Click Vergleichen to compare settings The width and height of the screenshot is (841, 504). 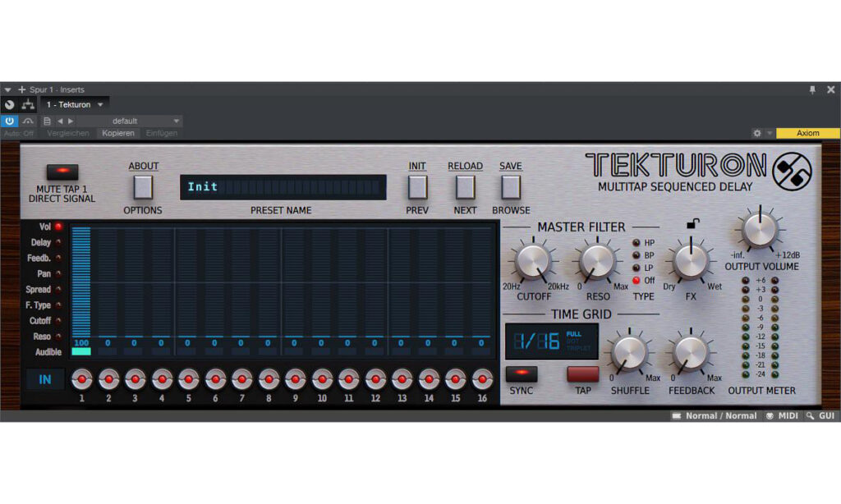tap(68, 133)
